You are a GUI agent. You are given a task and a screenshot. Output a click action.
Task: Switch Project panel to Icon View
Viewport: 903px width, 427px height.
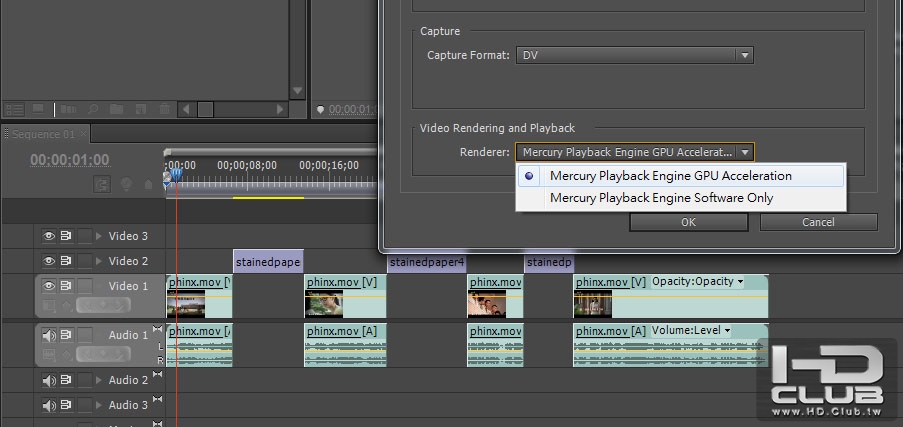(x=39, y=109)
